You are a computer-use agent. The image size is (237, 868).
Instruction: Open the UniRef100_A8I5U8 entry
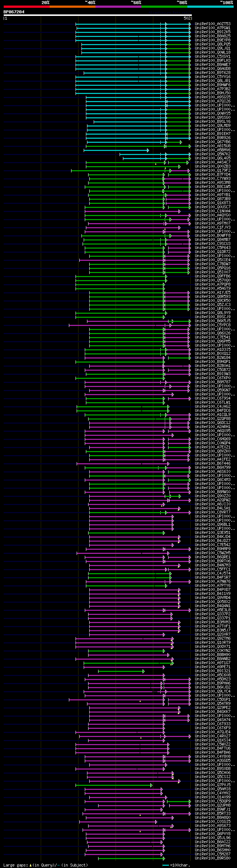point(213,146)
